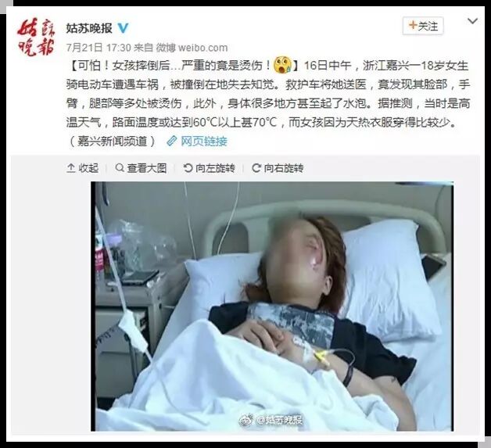Rotate the image right with 向右旋转
The height and width of the screenshot is (448, 491).
coord(278,168)
